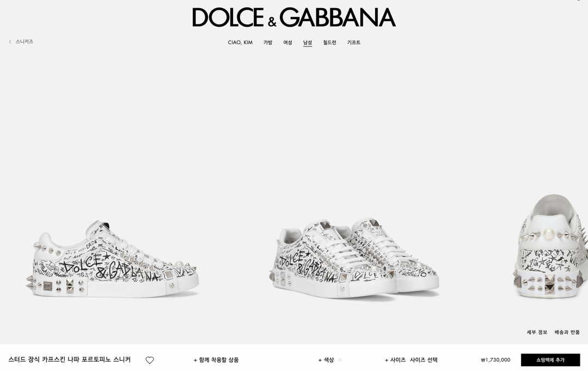Open the CIAO, KIM menu
Image resolution: width=588 pixels, height=371 pixels.
(x=240, y=42)
